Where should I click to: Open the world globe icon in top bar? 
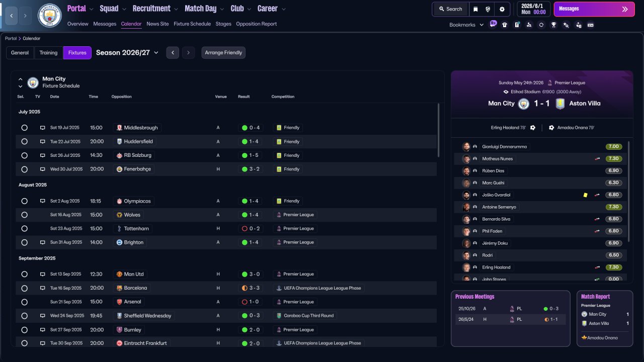[x=488, y=9]
